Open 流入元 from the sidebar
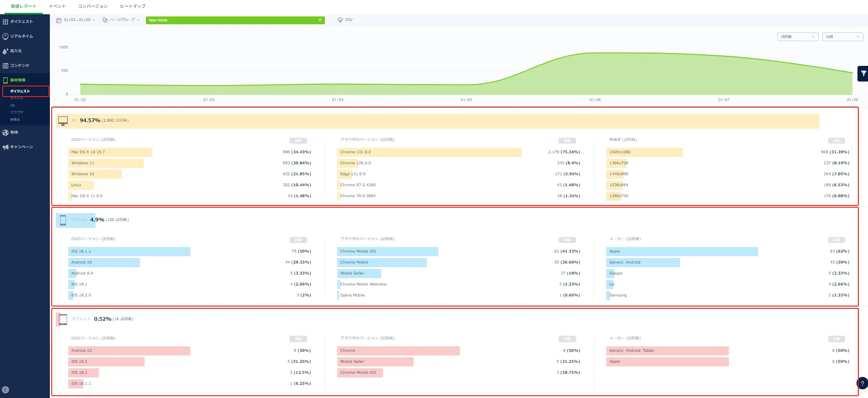This screenshot has height=398, width=868. [x=16, y=51]
